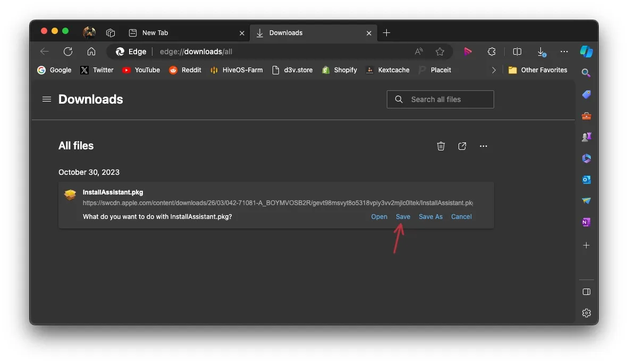Add page to favorites star icon

(440, 51)
